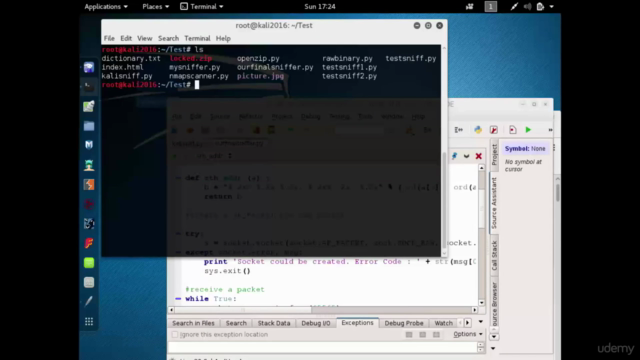The width and height of the screenshot is (640, 360).
Task: Open the Terminal app menu in top panel
Action: (x=202, y=7)
